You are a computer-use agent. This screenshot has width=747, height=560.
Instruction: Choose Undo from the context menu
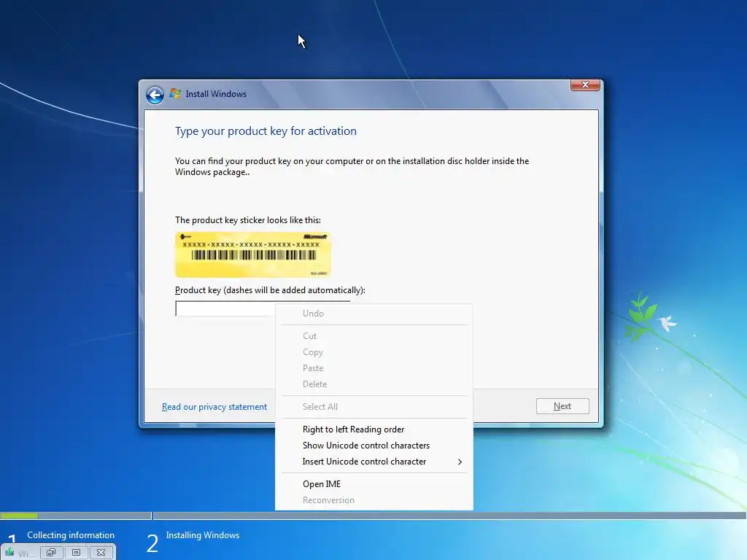pos(374,314)
